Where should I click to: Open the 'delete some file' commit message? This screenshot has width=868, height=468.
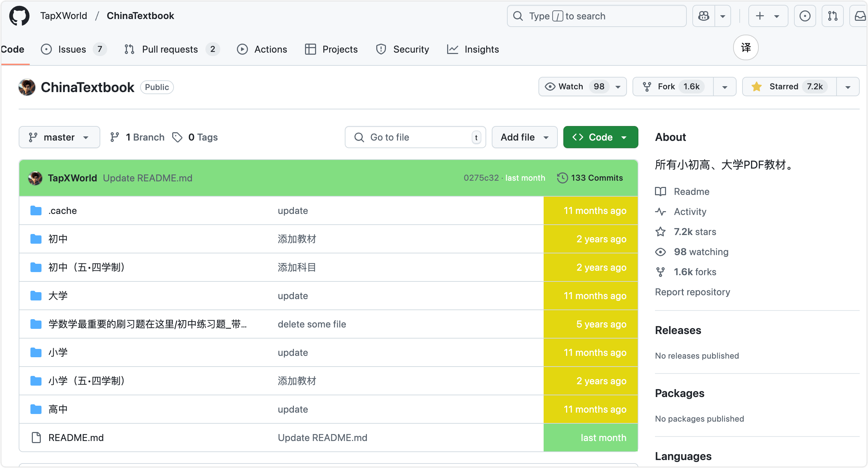pyautogui.click(x=312, y=324)
